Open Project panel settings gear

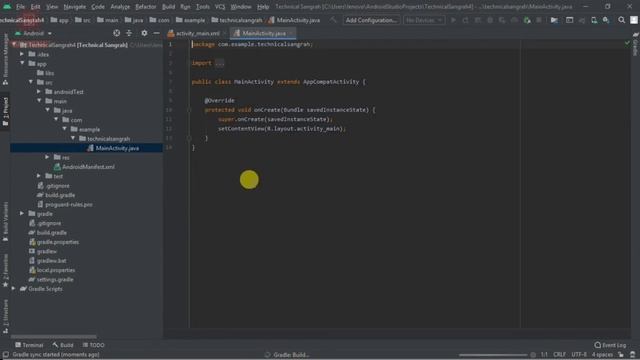pos(144,33)
